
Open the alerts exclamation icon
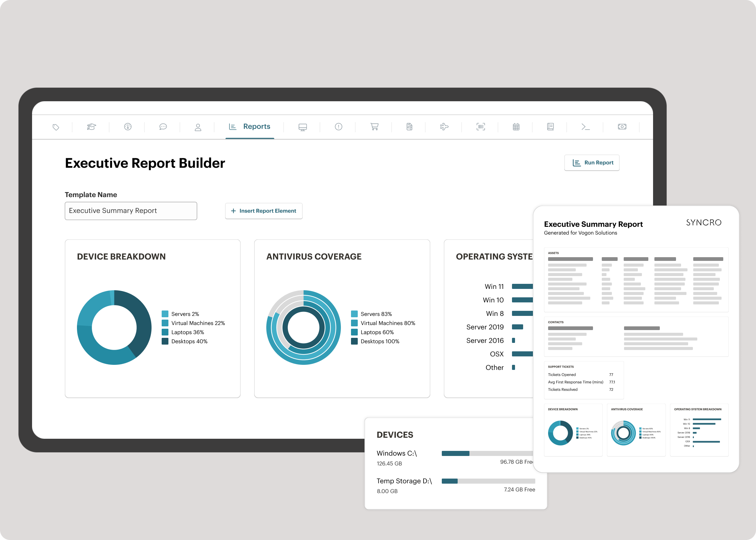pos(339,127)
